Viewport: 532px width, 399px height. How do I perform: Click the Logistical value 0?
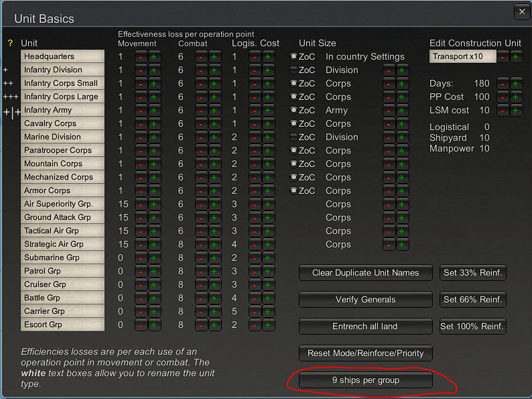coord(487,127)
